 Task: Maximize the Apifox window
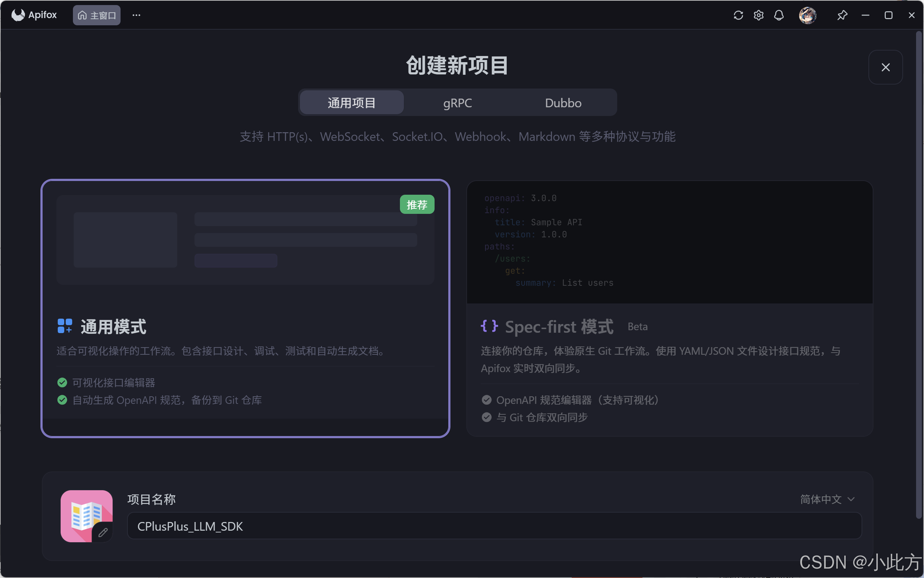(889, 15)
